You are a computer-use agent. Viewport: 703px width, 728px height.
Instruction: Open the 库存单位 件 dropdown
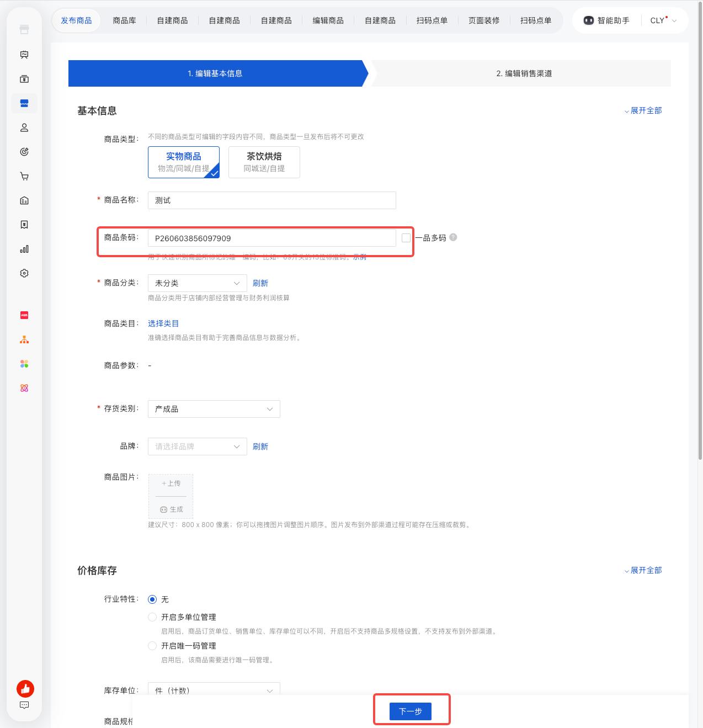[214, 690]
